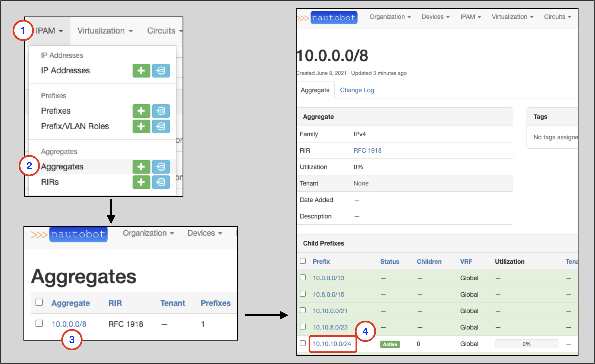Click green add button for IP Addresses

141,71
